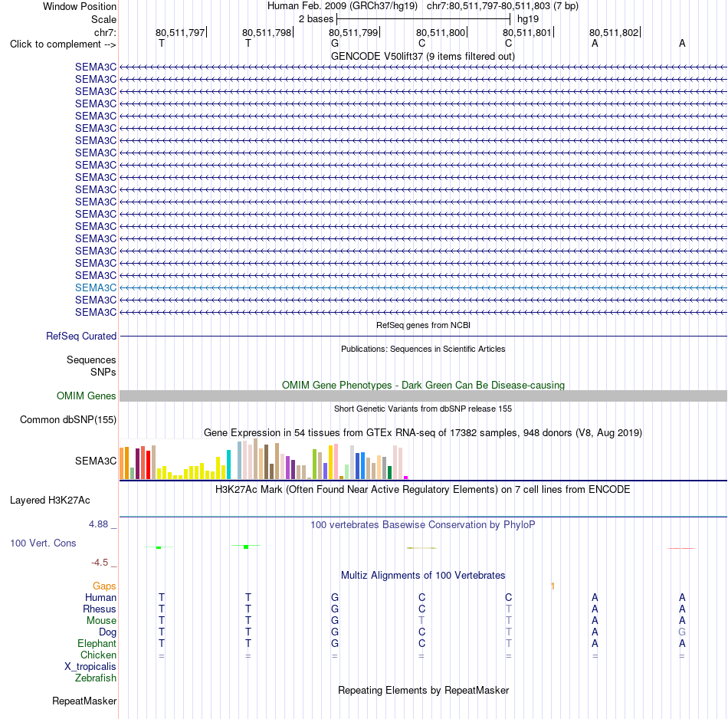728x719 pixels.
Task: Click the 'Click to complement -->' label
Action: pos(63,44)
